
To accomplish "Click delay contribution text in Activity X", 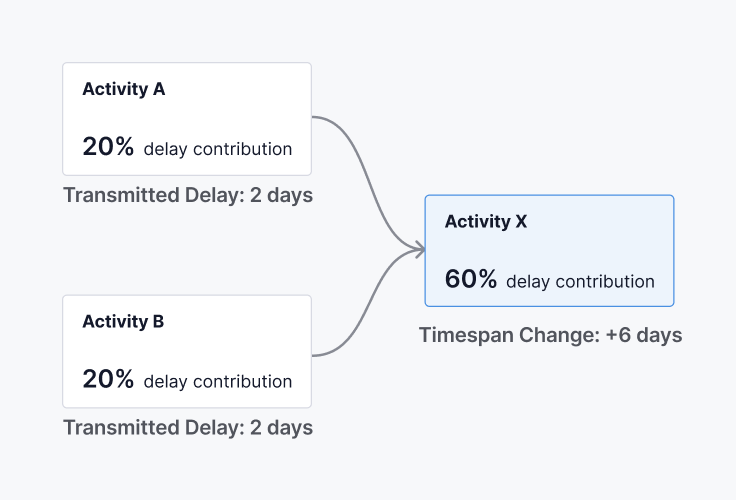I will tap(580, 281).
